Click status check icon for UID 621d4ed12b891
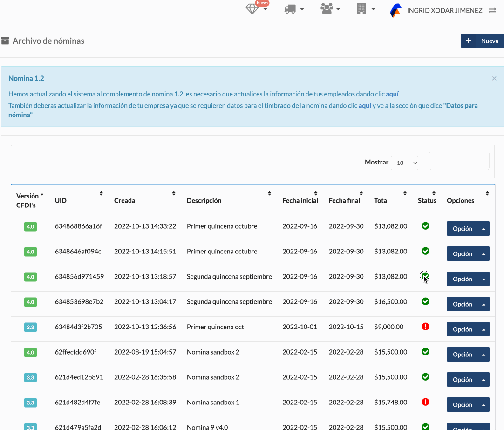Screen dimensions: 504x430 click(x=425, y=376)
